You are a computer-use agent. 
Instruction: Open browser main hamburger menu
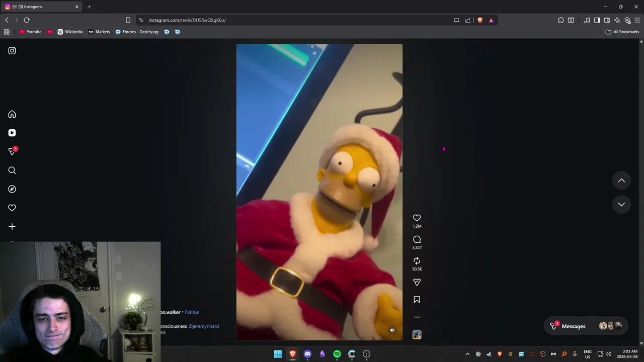637,20
